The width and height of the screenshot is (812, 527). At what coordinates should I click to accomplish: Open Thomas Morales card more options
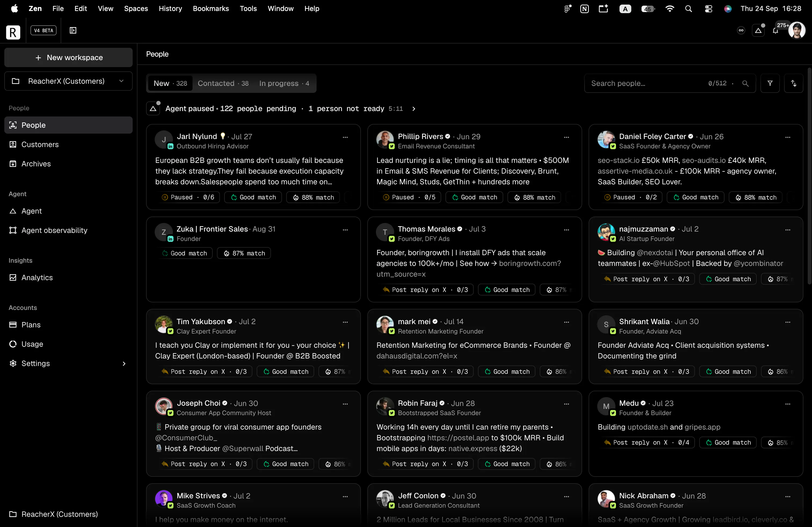(x=566, y=230)
